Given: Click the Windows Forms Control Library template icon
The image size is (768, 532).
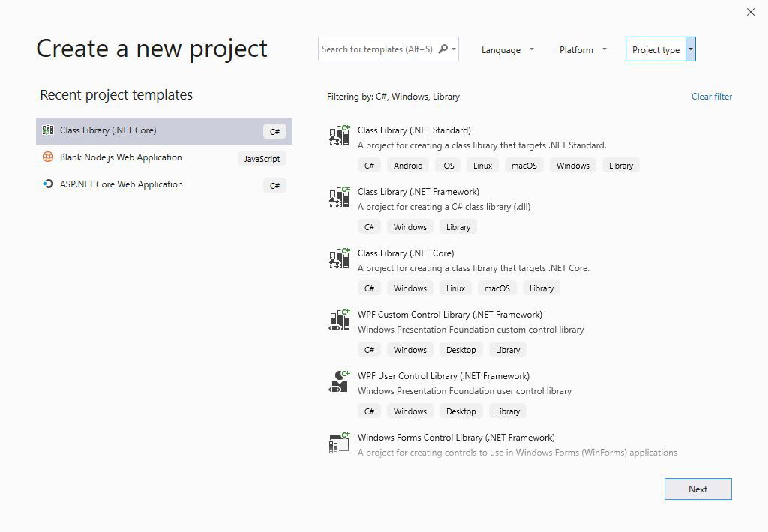Looking at the screenshot, I should pos(338,442).
